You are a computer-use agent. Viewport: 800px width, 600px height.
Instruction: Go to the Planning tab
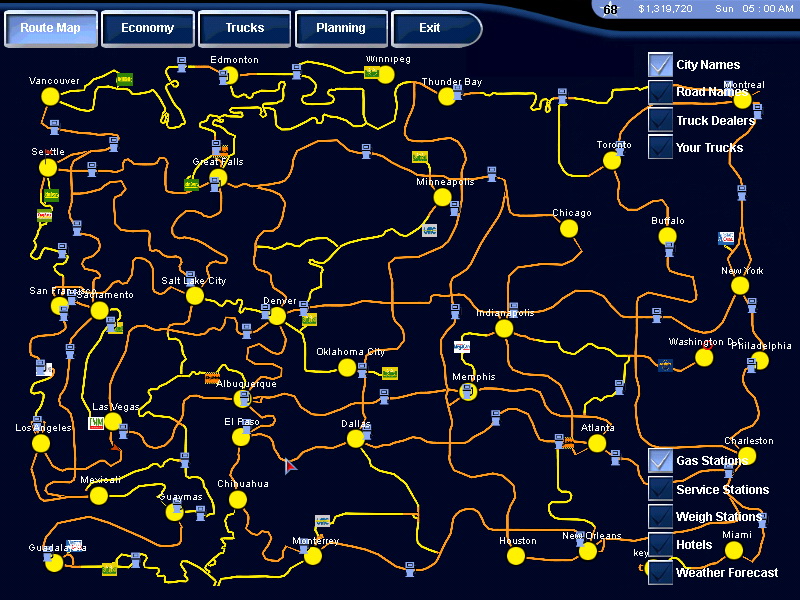tap(341, 29)
